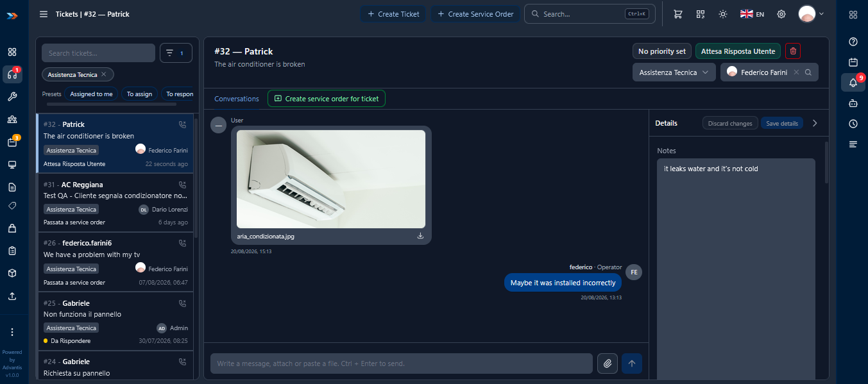Screen dimensions: 868x384
Task: Open the notifications bell with 9 badge
Action: point(853,82)
